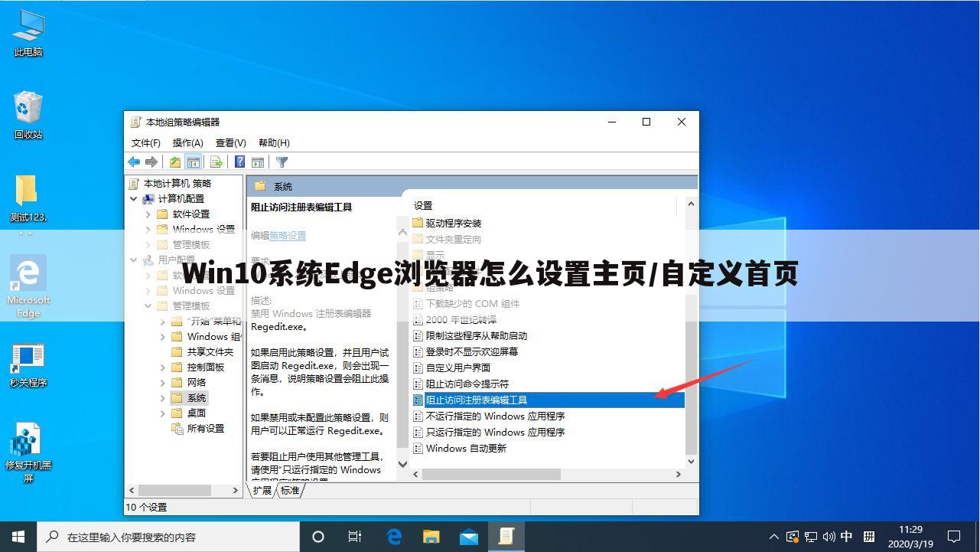
Task: Open the 帮助(H) menu
Action: point(274,142)
